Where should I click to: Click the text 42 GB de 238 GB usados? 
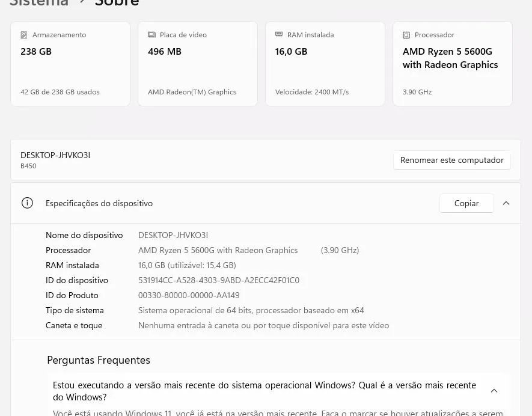click(60, 92)
